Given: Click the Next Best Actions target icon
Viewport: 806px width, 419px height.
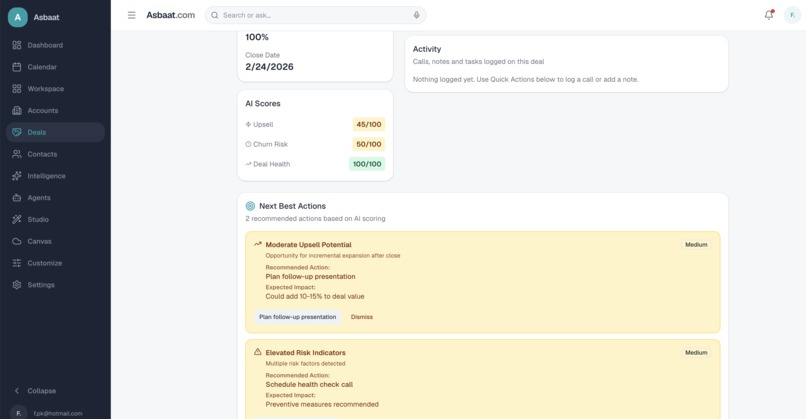Looking at the screenshot, I should tap(250, 206).
